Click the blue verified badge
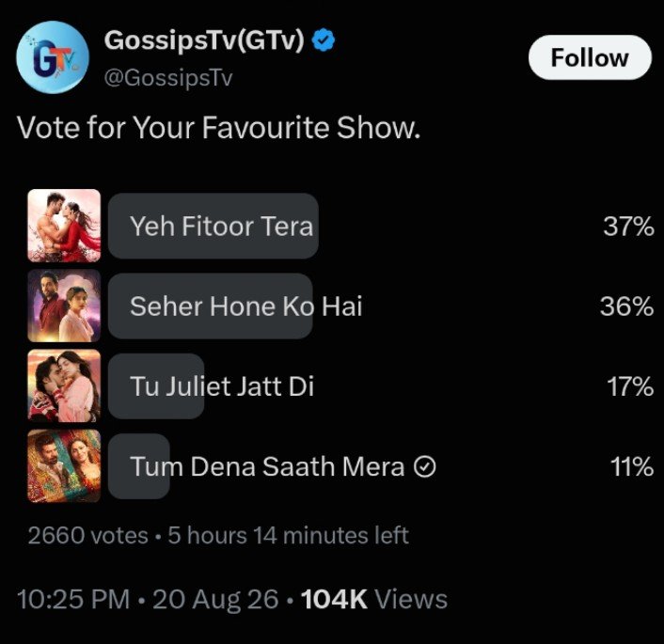664x644 pixels. 324,40
